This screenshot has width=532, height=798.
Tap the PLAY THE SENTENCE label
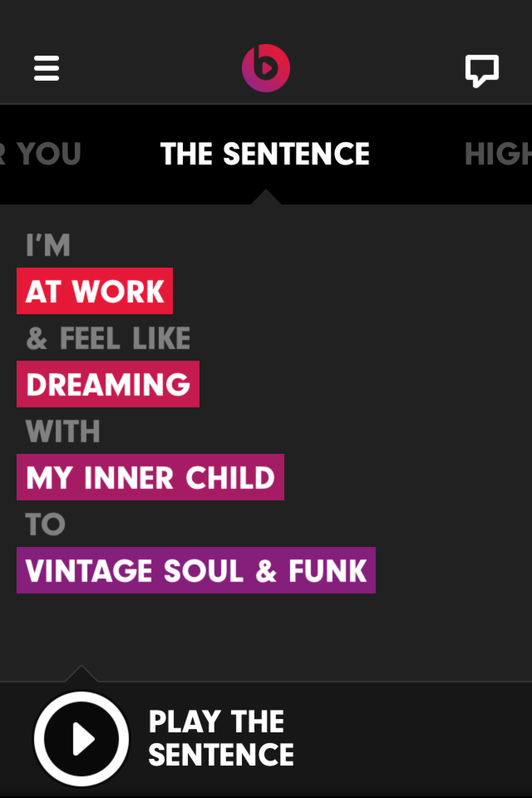(x=221, y=738)
